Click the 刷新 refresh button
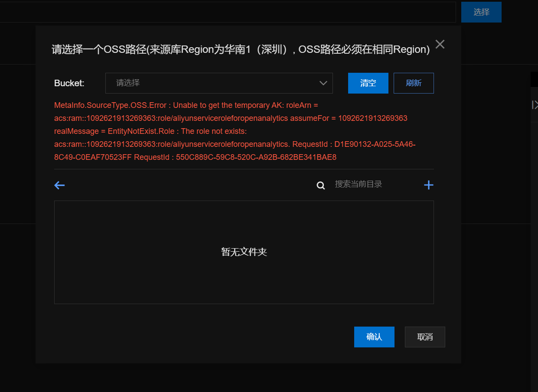538x392 pixels. (x=414, y=83)
